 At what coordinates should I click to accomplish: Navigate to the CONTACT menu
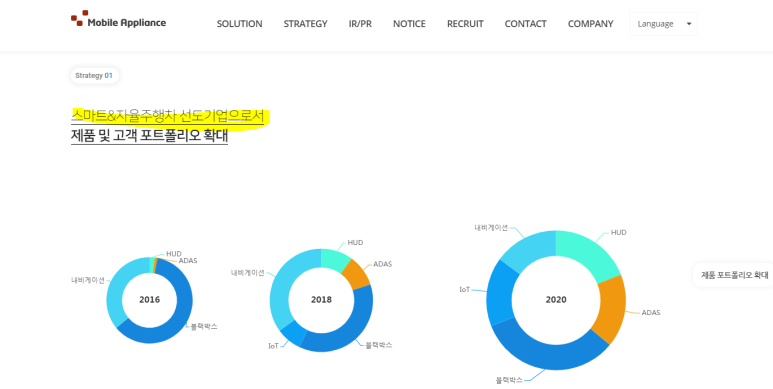[x=526, y=24]
